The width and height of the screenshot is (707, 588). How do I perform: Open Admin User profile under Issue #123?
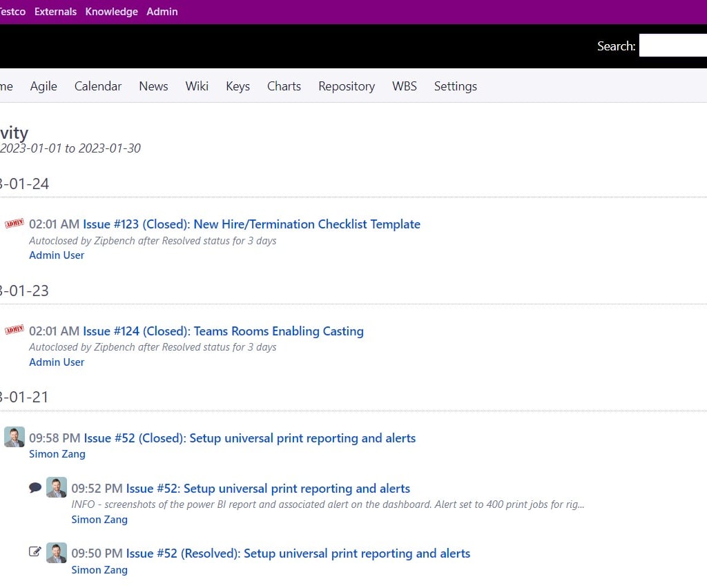tap(57, 255)
